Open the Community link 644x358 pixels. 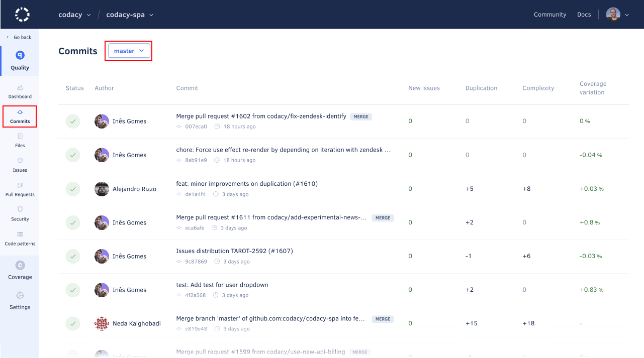[x=550, y=15]
